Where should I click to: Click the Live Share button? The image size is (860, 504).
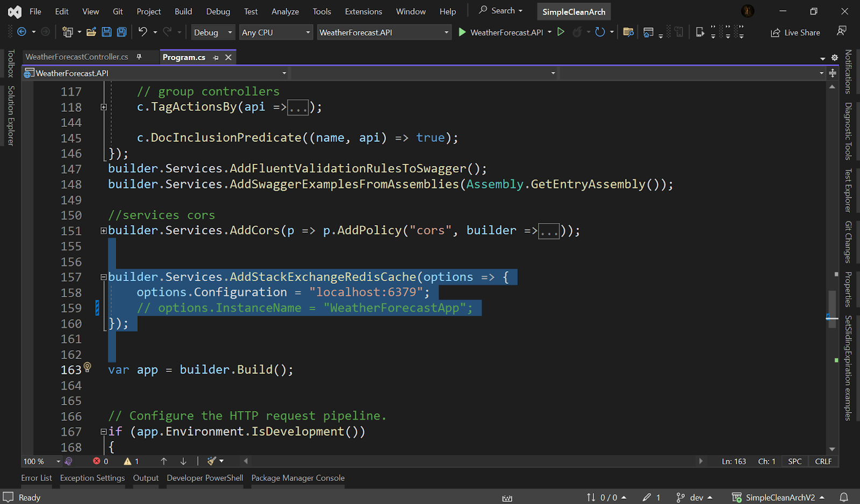795,32
